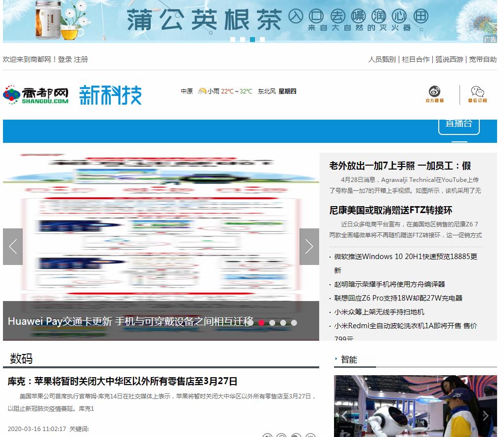
Task: Open 人员甄别 link
Action: coord(382,59)
